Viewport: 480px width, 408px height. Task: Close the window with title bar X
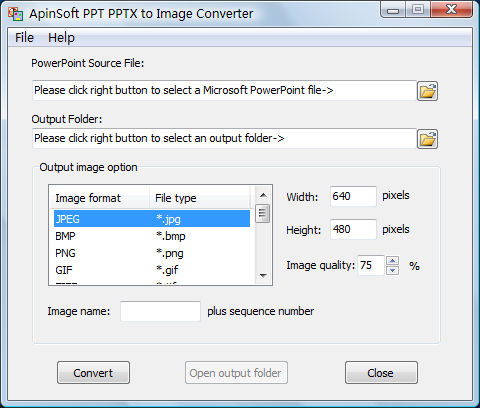tap(451, 10)
